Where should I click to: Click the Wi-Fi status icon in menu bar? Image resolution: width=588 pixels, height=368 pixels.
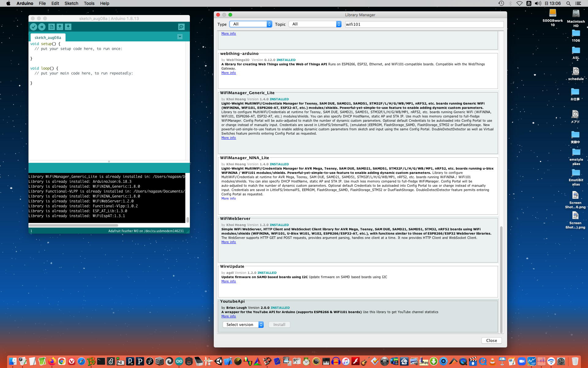(x=519, y=3)
